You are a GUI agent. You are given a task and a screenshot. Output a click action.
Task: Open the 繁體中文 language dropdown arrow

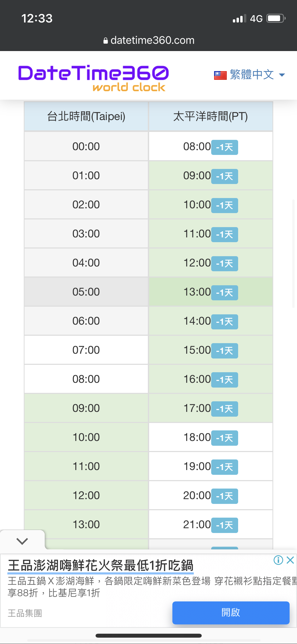282,75
